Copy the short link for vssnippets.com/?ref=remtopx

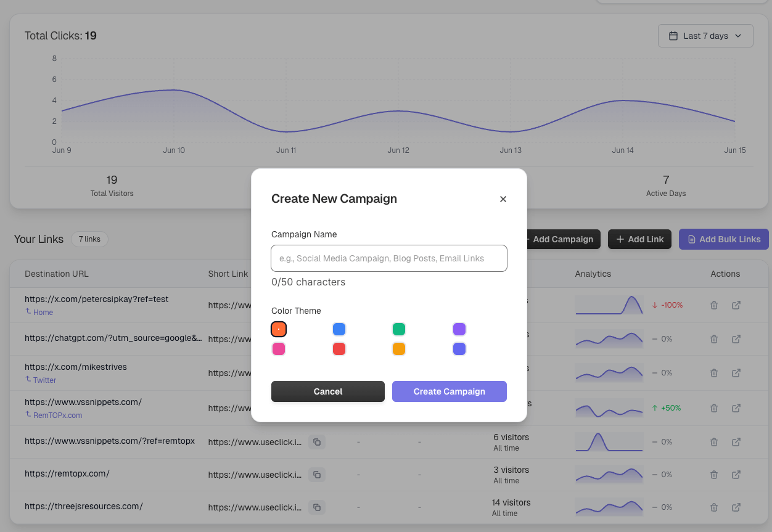317,442
